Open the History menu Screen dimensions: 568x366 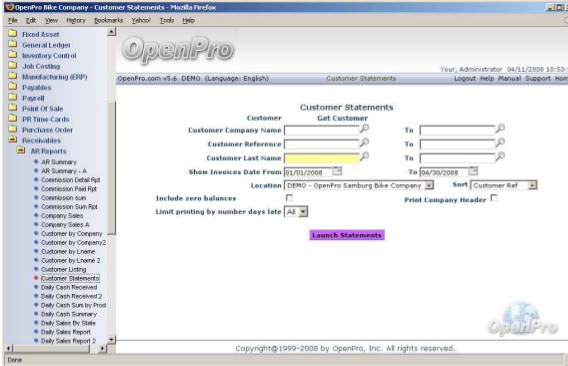point(76,20)
